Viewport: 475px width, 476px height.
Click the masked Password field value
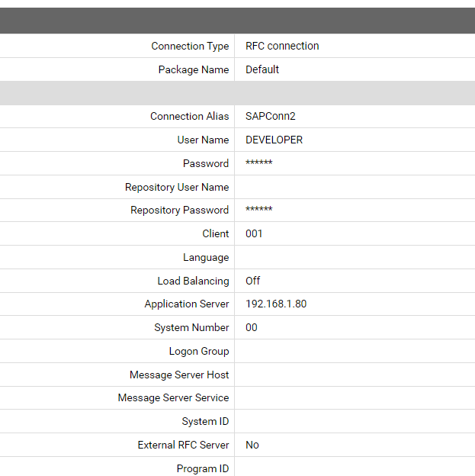pyautogui.click(x=259, y=163)
